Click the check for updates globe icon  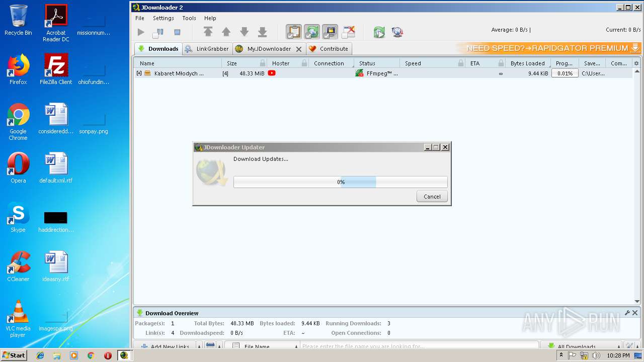pos(397,32)
